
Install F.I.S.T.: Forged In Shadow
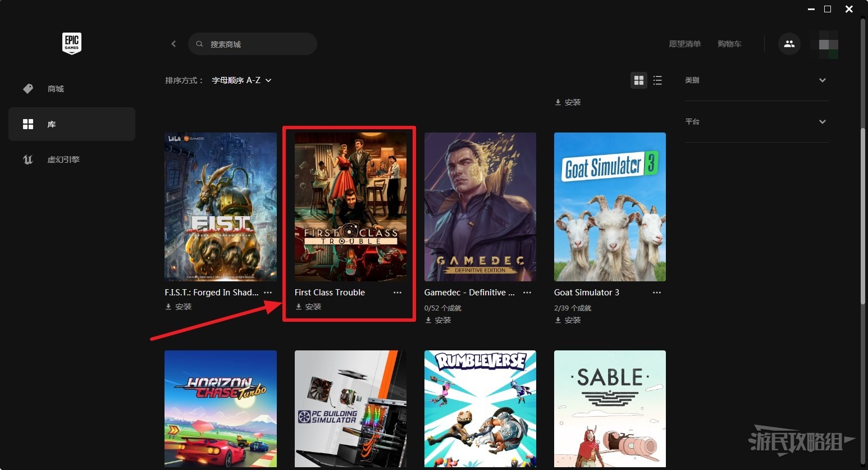(x=179, y=307)
